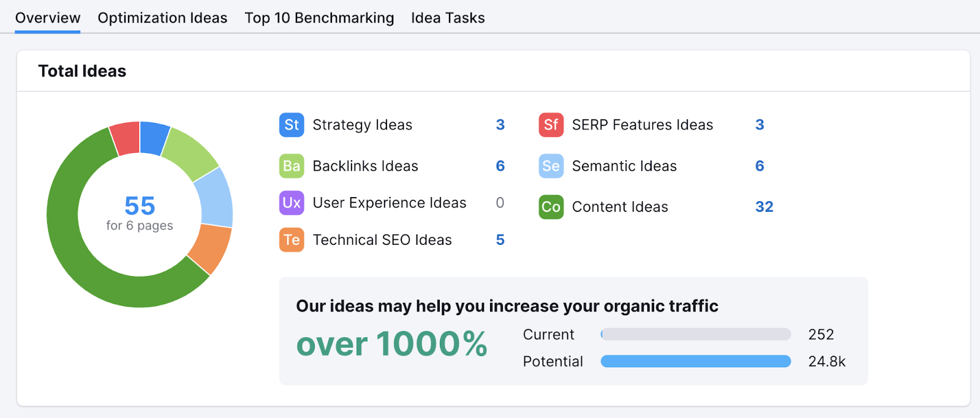This screenshot has height=418, width=980.
Task: Click the red Sf SERP Features icon
Action: point(551,125)
